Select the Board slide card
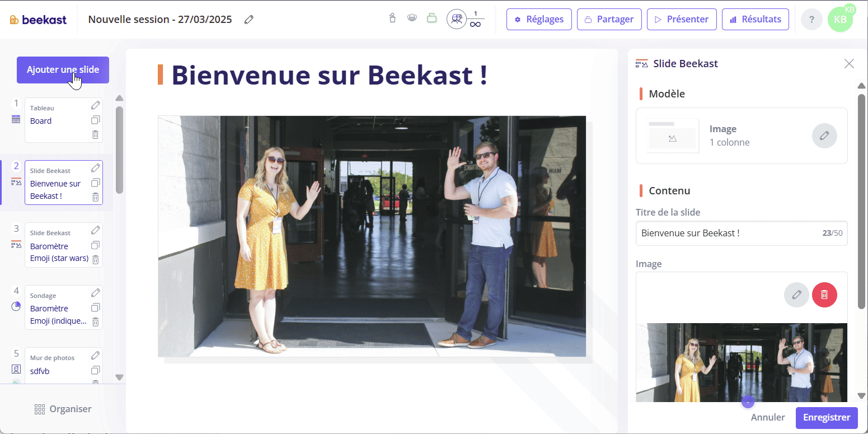 click(64, 120)
